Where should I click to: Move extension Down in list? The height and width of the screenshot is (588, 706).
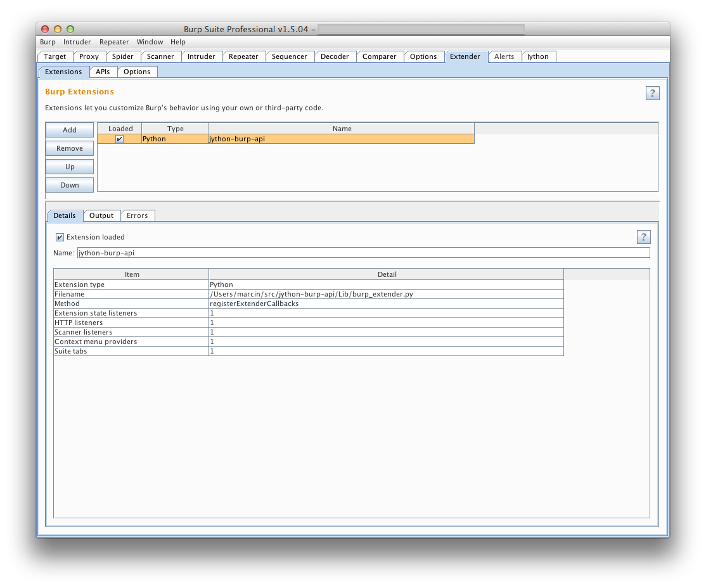click(x=69, y=185)
